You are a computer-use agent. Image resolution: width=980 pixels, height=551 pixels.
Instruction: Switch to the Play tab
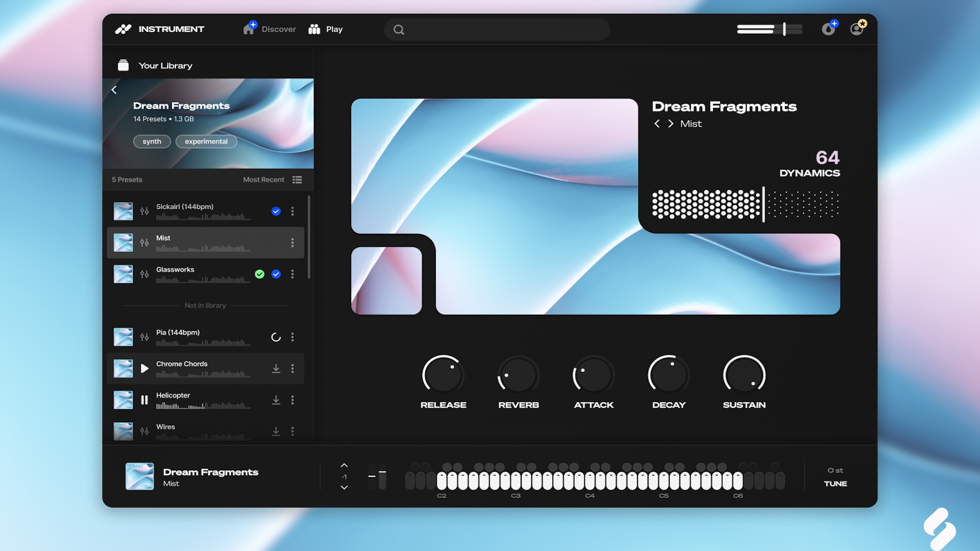pyautogui.click(x=325, y=29)
